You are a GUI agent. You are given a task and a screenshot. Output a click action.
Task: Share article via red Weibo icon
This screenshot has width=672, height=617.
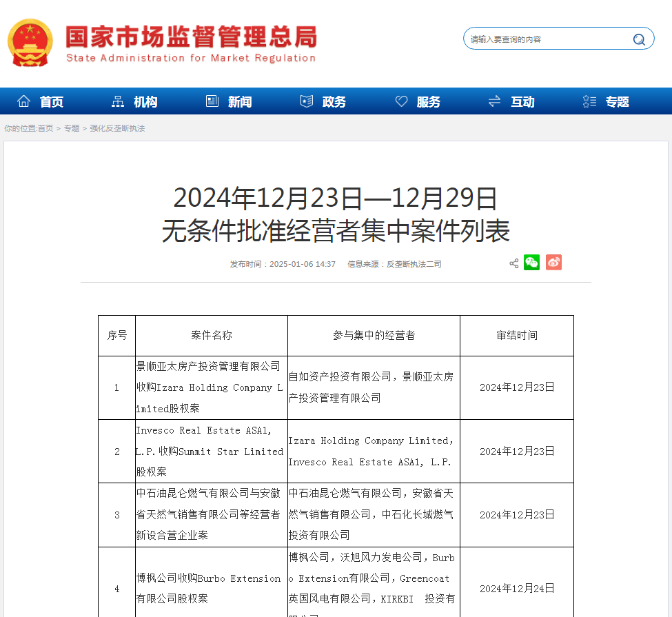click(553, 263)
